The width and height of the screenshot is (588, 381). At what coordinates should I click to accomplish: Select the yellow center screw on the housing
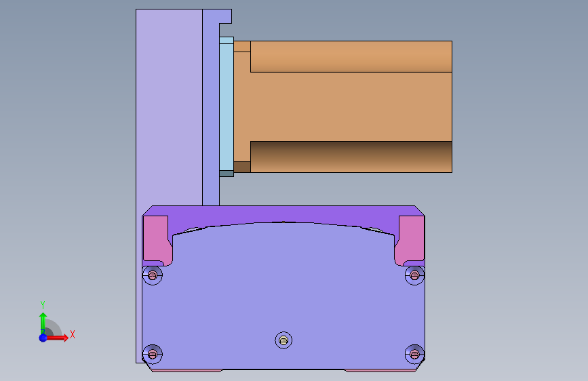283,340
